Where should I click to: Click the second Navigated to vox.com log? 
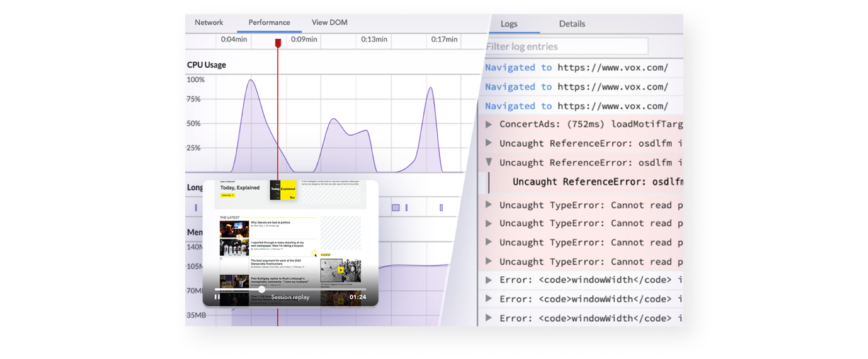pyautogui.click(x=576, y=86)
